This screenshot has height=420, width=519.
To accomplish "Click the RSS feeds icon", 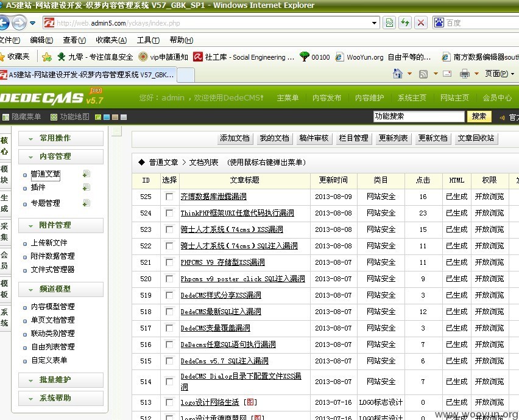I will (423, 74).
